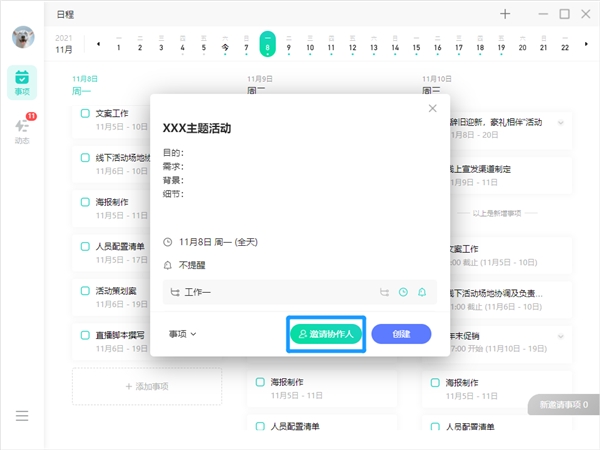
Task: Click the 不提醒 reminder text
Action: [x=192, y=265]
